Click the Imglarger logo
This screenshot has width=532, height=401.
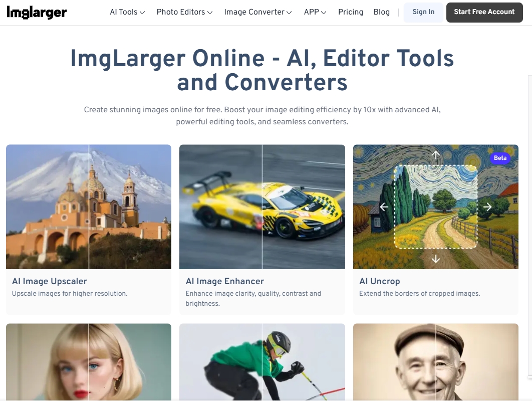coord(37,12)
